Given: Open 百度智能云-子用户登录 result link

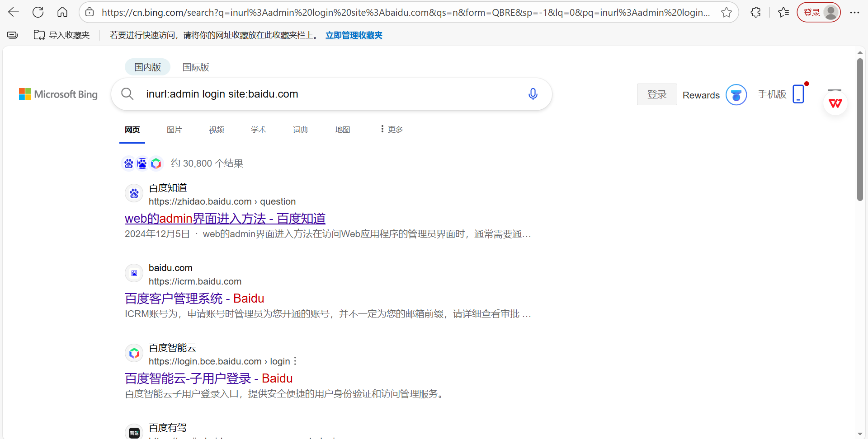Looking at the screenshot, I should tap(209, 378).
